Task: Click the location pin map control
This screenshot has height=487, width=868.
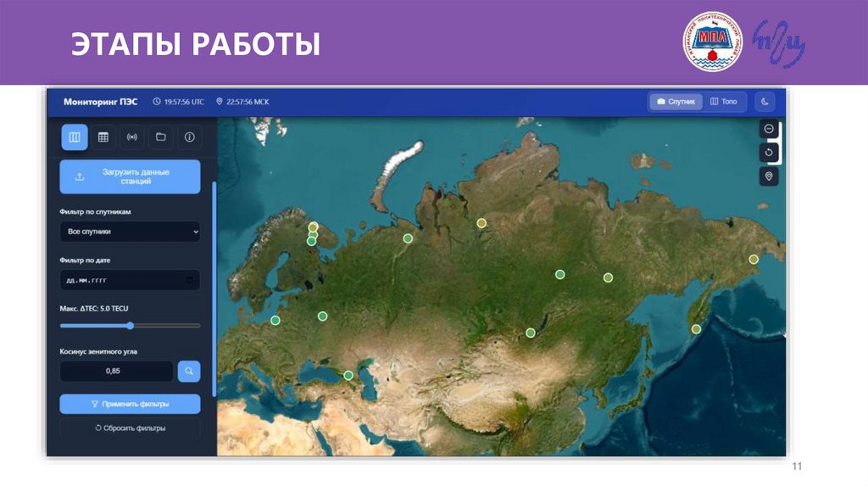Action: click(768, 176)
